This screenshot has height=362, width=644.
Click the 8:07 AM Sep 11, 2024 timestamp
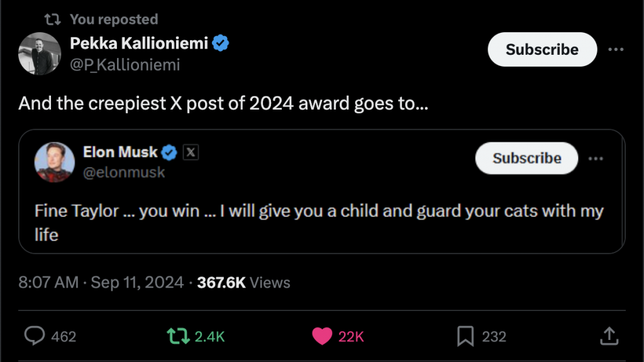coord(101,283)
